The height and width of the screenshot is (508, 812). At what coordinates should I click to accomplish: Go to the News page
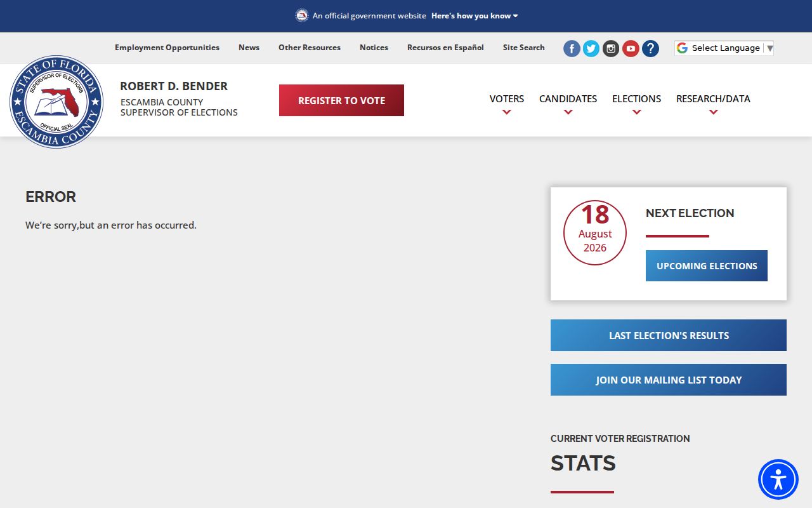[x=249, y=48]
